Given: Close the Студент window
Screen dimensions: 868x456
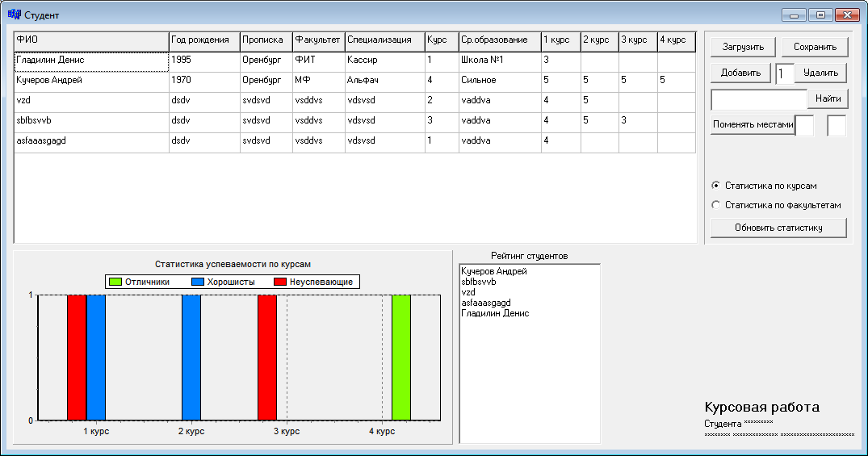Looking at the screenshot, I should (847, 15).
